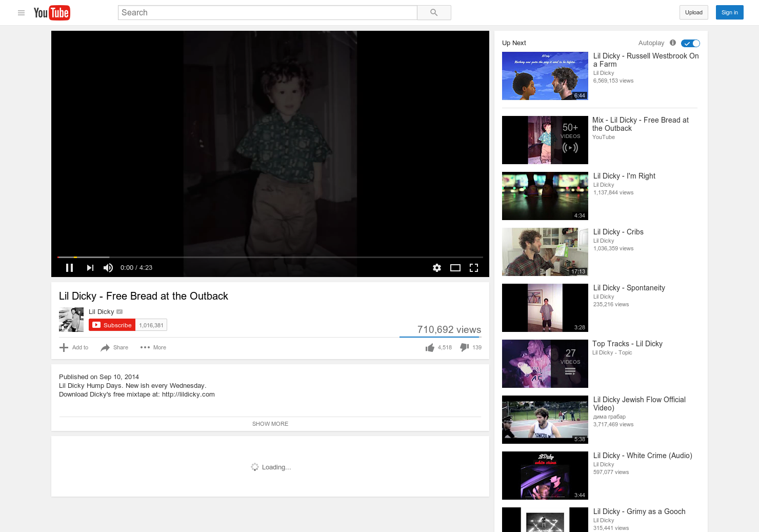The image size is (759, 532).
Task: Seek along the video progress bar
Action: 270,257
